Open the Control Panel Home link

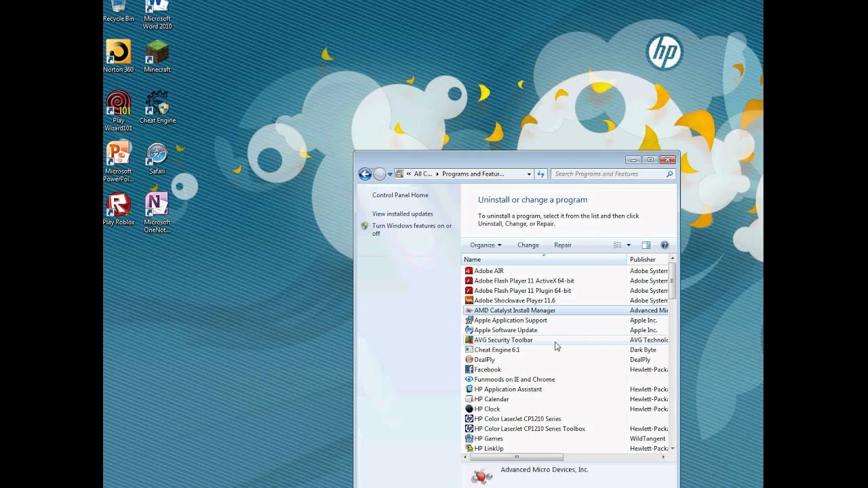(400, 195)
